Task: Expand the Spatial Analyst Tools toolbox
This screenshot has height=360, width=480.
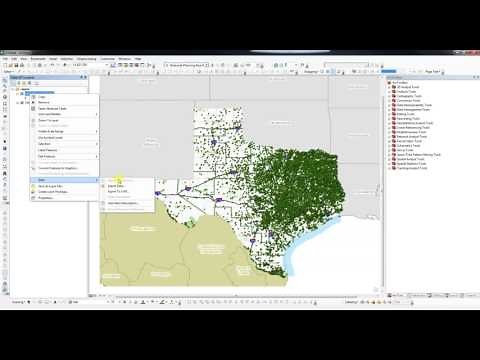Action: coord(389,159)
